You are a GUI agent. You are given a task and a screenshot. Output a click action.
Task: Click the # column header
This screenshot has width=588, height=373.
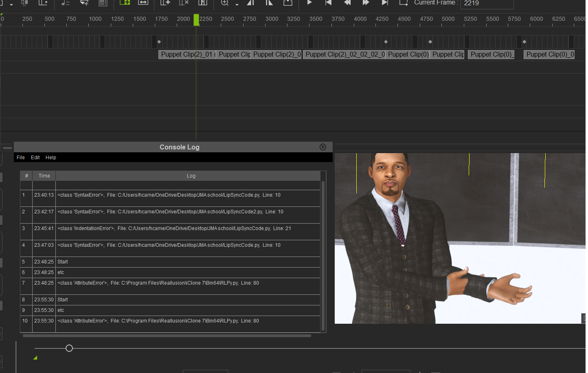coord(26,176)
